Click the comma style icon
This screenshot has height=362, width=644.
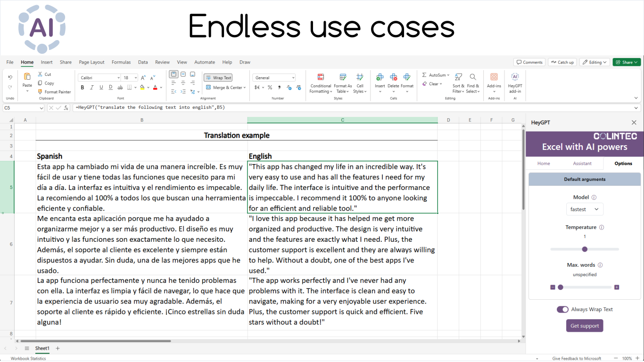[280, 87]
